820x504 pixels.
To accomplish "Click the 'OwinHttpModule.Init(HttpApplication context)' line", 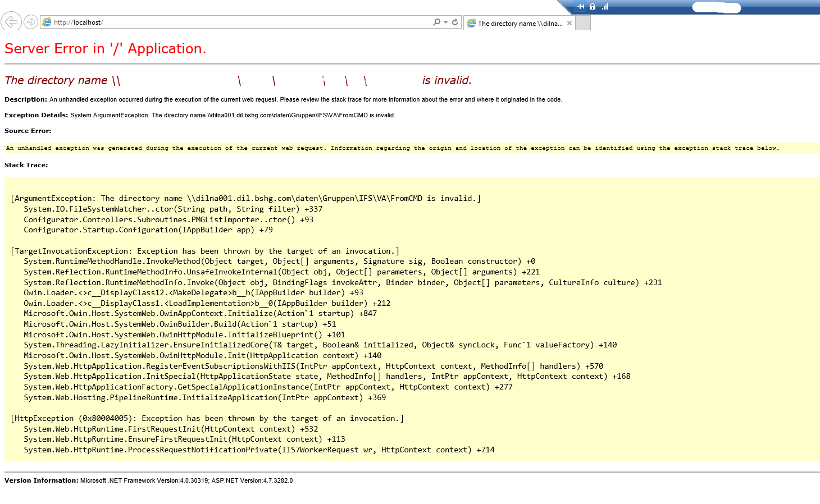I will pyautogui.click(x=202, y=355).
